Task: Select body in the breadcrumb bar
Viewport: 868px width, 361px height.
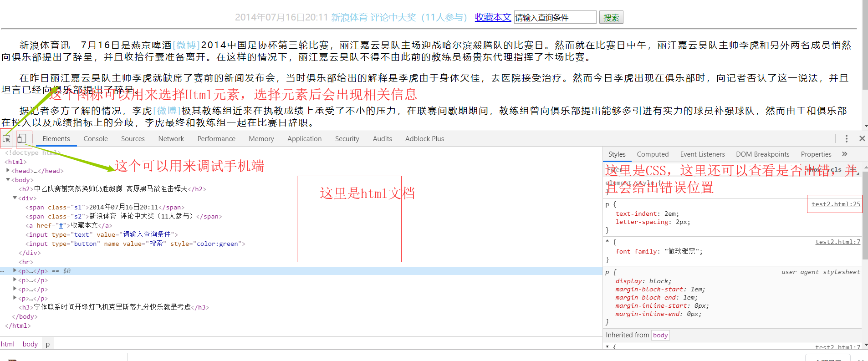Action: [30, 344]
